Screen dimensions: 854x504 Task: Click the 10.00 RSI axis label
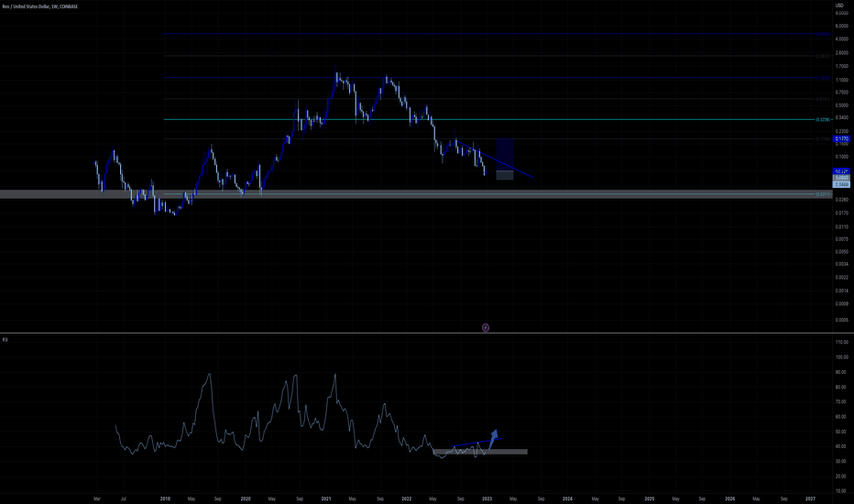pos(841,491)
